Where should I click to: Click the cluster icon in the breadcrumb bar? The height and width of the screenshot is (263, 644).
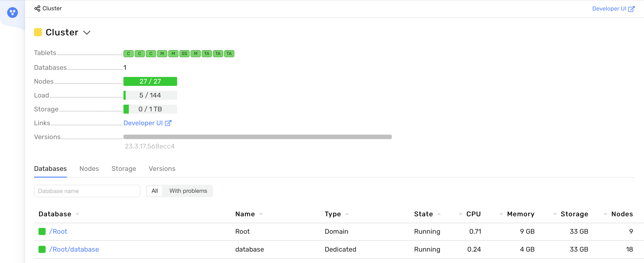click(x=37, y=8)
